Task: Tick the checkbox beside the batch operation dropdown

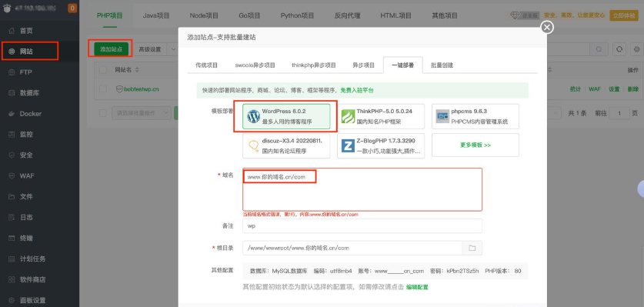Action: [103, 112]
